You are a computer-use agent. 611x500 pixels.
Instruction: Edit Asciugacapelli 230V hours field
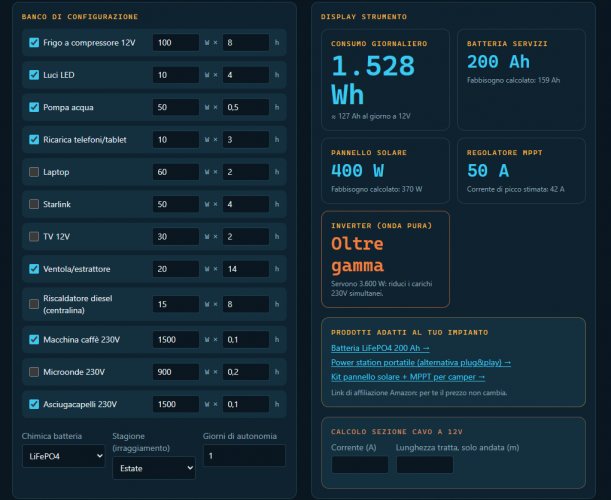click(x=245, y=404)
